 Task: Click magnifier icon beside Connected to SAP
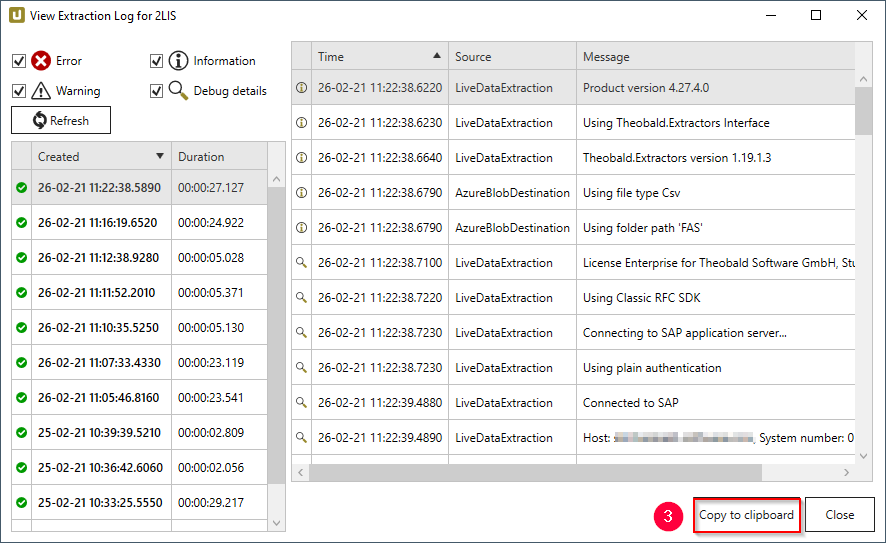pyautogui.click(x=301, y=403)
